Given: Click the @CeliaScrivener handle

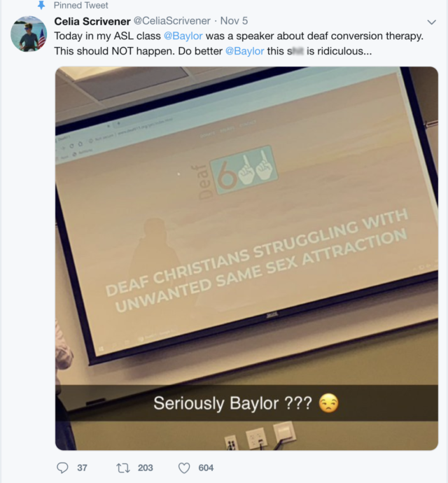Looking at the screenshot, I should (172, 21).
